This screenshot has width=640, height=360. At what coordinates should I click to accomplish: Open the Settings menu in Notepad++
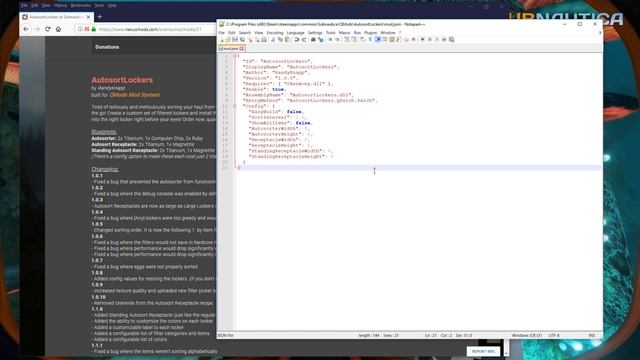pyautogui.click(x=315, y=33)
